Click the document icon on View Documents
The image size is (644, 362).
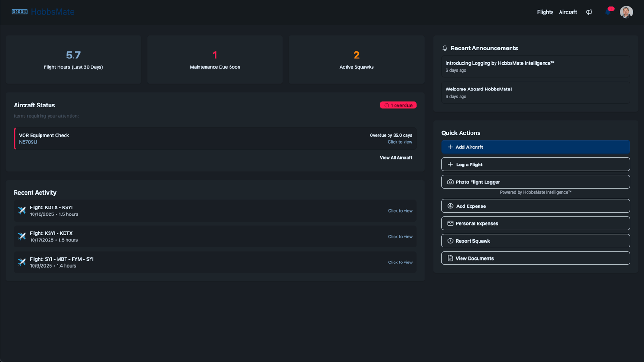[x=450, y=258]
